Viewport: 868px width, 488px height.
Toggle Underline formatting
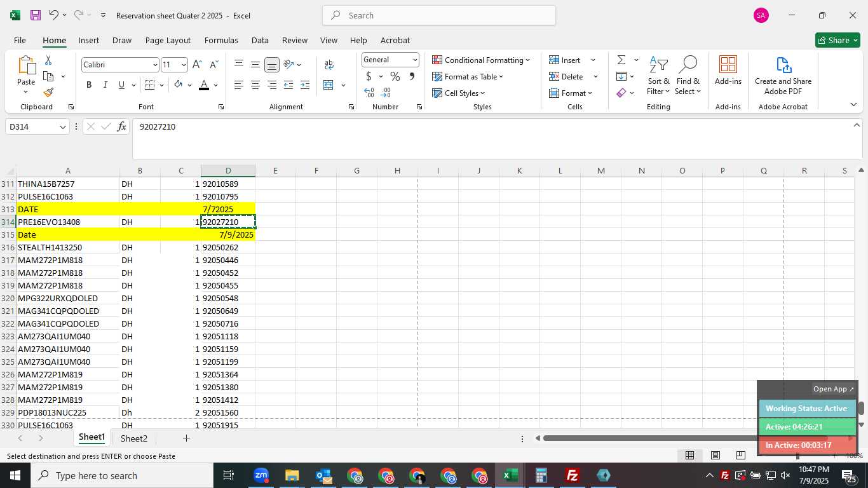point(121,85)
